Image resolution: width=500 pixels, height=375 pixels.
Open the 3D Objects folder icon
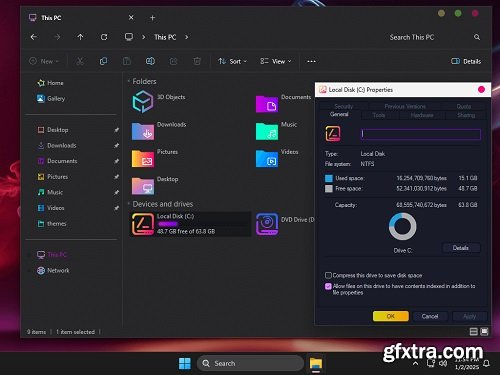[143, 102]
